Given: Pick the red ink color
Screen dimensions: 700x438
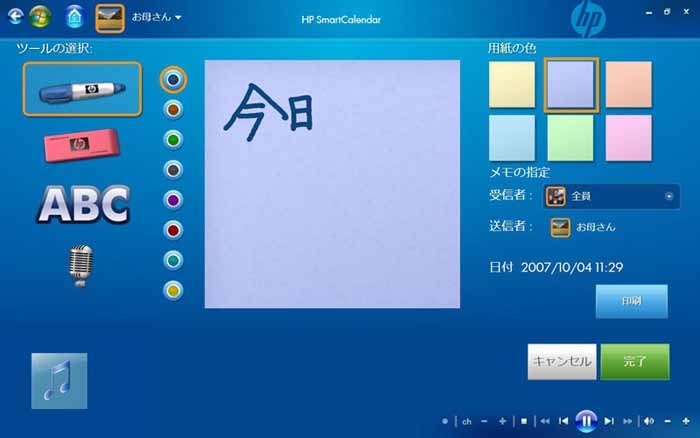Looking at the screenshot, I should pyautogui.click(x=173, y=230).
